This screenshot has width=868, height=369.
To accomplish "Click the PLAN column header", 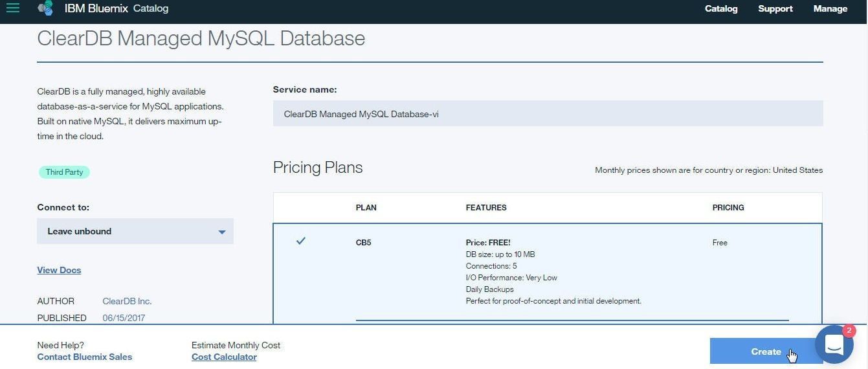I will pyautogui.click(x=366, y=208).
